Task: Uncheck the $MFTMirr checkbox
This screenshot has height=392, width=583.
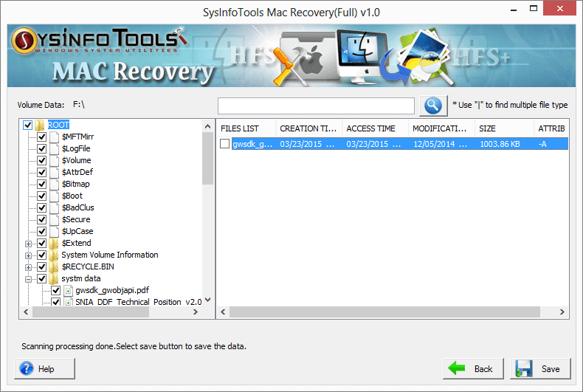Action: pyautogui.click(x=41, y=137)
